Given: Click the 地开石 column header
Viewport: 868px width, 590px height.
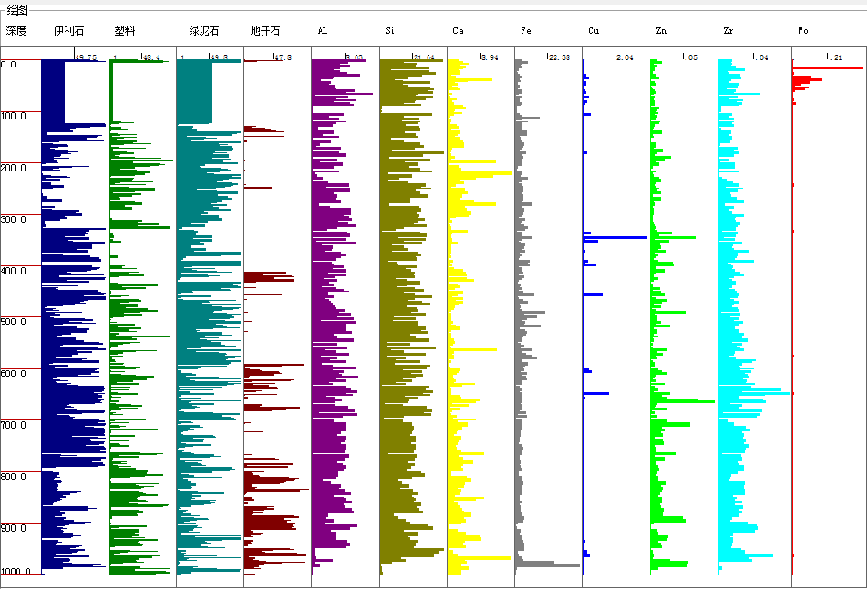Looking at the screenshot, I should coord(265,31).
